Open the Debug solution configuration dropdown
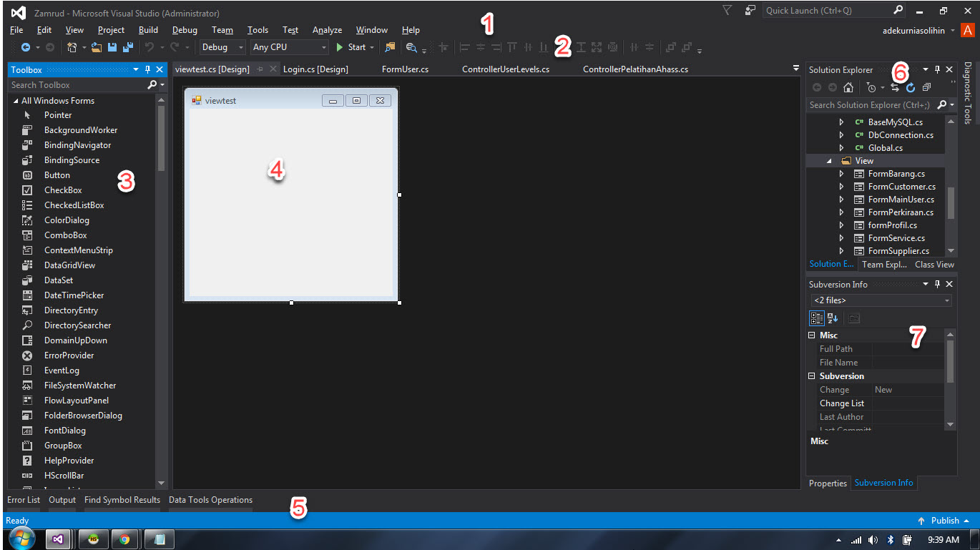Viewport: 980px width, 550px height. pyautogui.click(x=222, y=47)
